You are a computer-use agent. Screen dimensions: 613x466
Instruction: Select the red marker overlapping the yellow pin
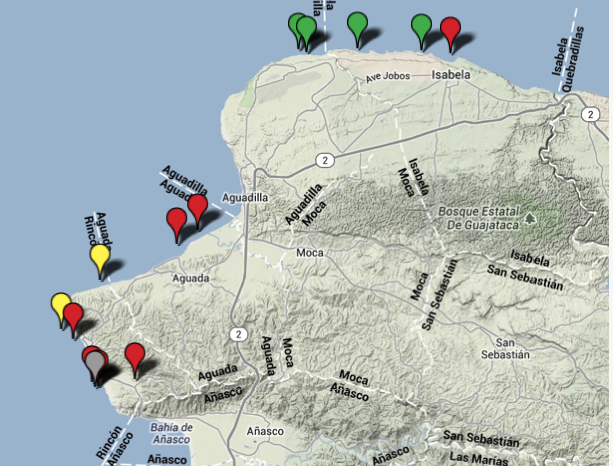click(x=74, y=315)
